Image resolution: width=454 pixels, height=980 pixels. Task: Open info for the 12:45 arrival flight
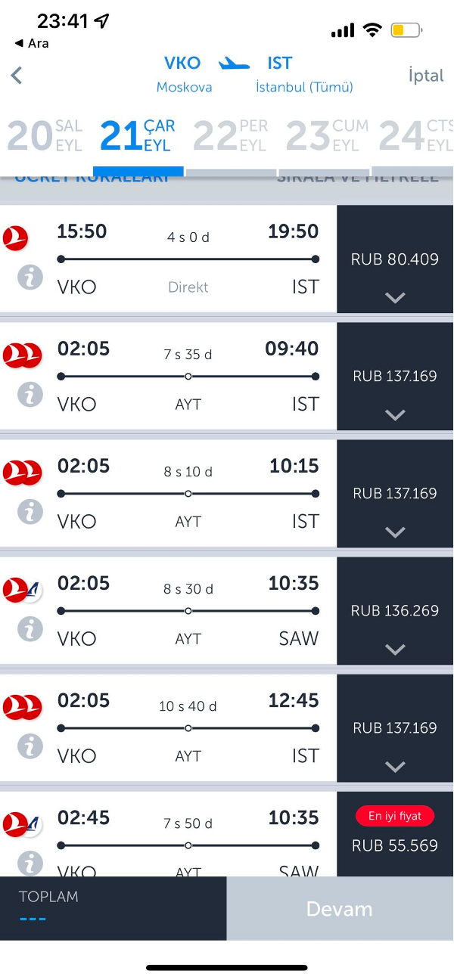point(30,746)
